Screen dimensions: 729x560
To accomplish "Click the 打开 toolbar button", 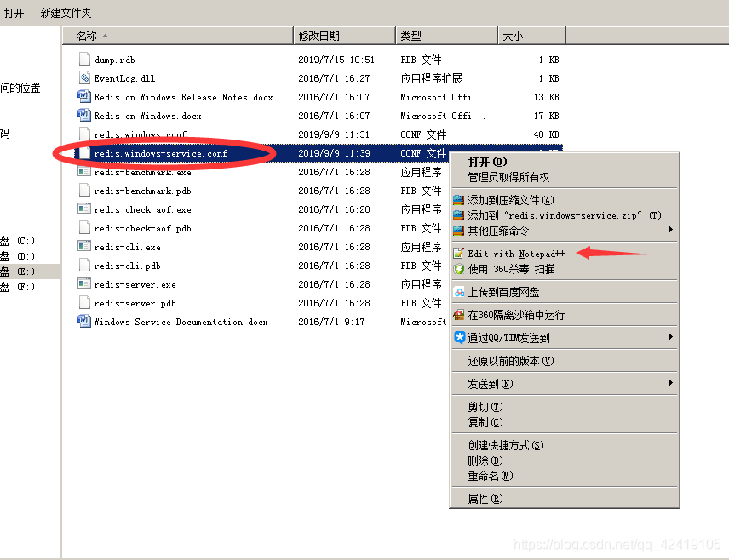I will click(14, 13).
